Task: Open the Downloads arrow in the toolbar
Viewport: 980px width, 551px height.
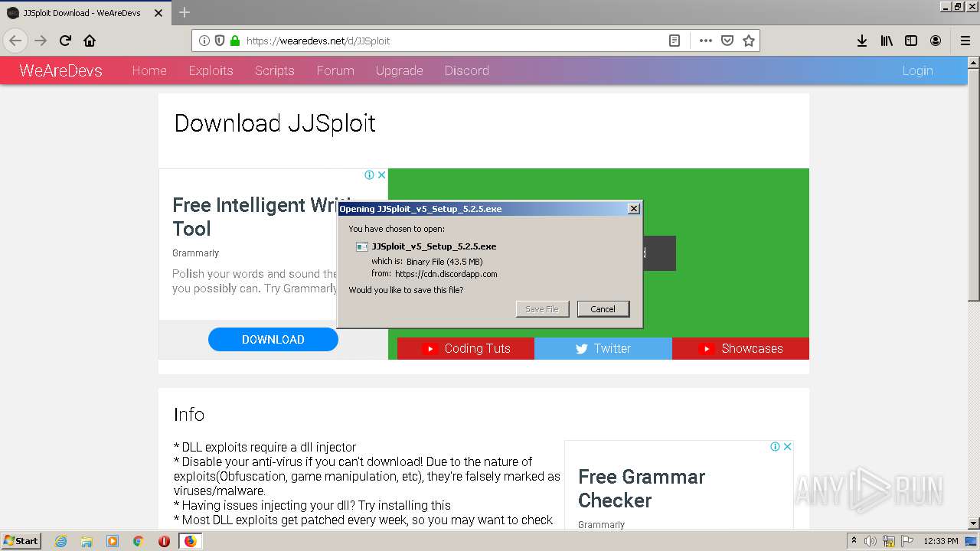Action: (x=862, y=41)
